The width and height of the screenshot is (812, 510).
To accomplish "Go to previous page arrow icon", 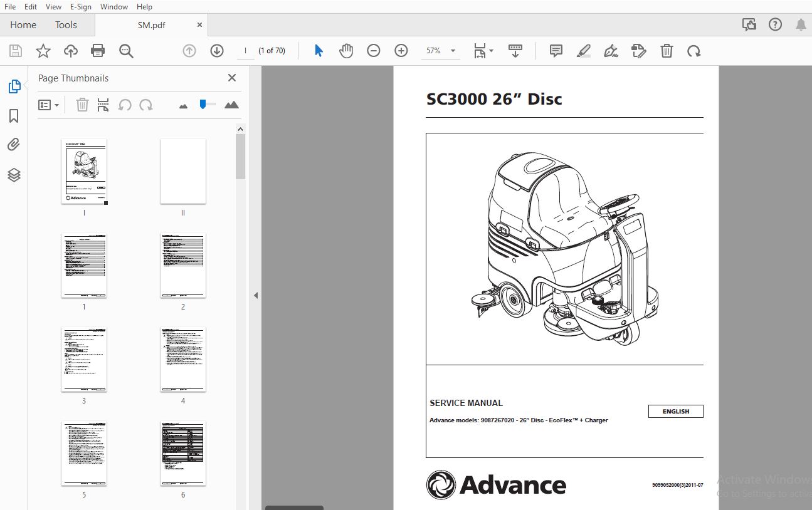I will (189, 51).
